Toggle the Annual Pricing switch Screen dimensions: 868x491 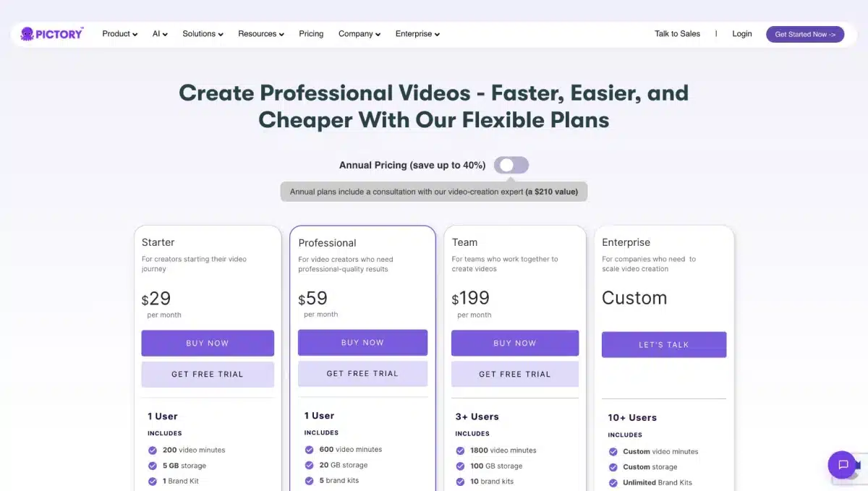point(511,165)
